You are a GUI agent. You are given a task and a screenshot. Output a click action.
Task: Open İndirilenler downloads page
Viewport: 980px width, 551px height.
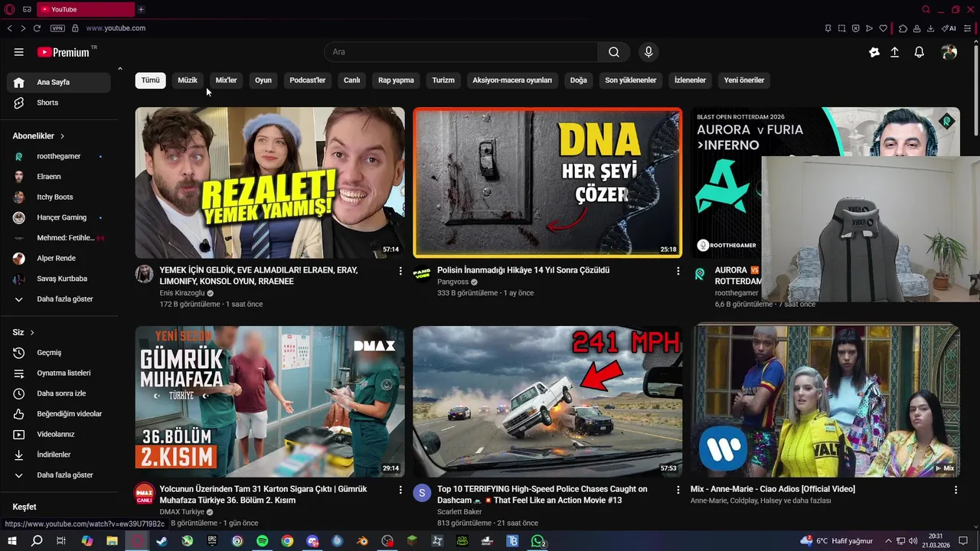tap(58, 455)
